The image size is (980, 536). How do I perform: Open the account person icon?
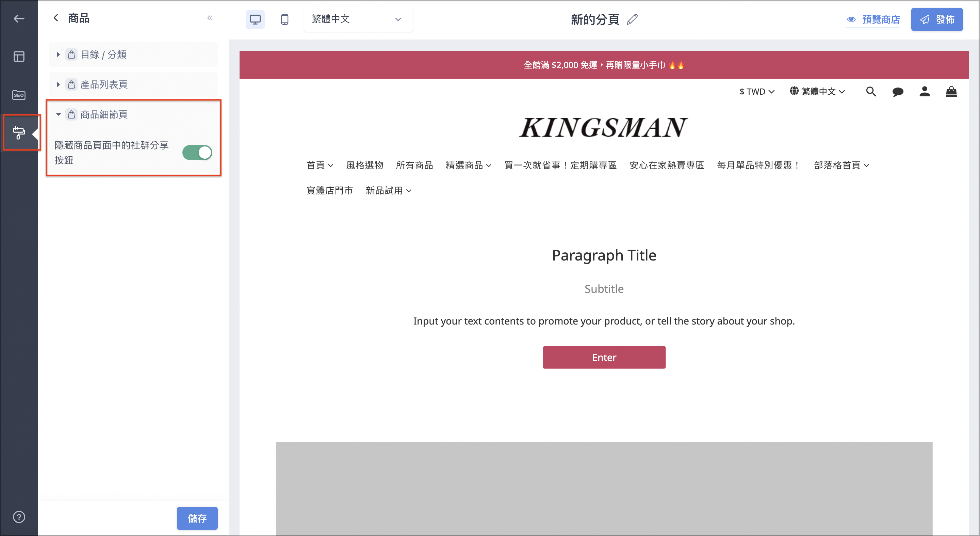pos(925,91)
